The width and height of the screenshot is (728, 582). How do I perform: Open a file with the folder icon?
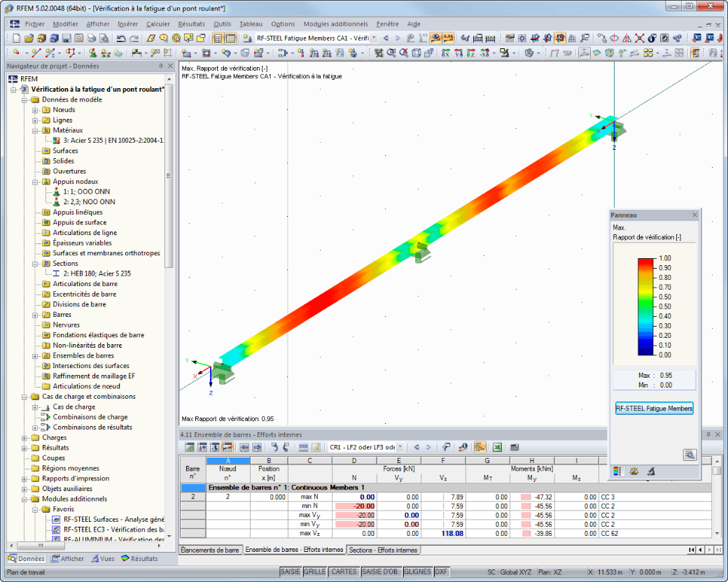click(29, 38)
